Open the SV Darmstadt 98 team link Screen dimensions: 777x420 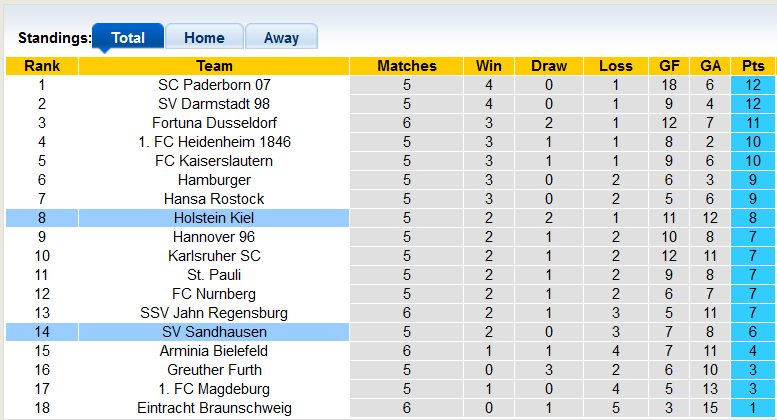pyautogui.click(x=214, y=104)
